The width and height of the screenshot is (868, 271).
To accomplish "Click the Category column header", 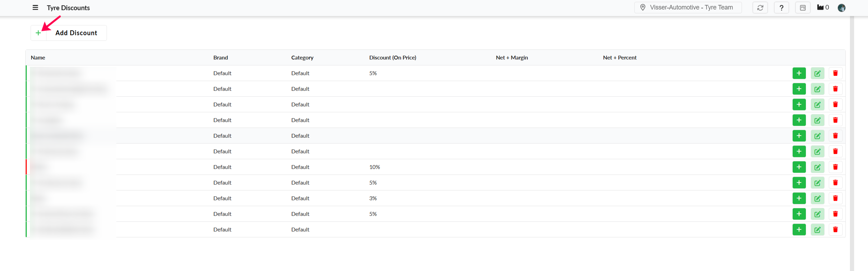I will tap(302, 58).
